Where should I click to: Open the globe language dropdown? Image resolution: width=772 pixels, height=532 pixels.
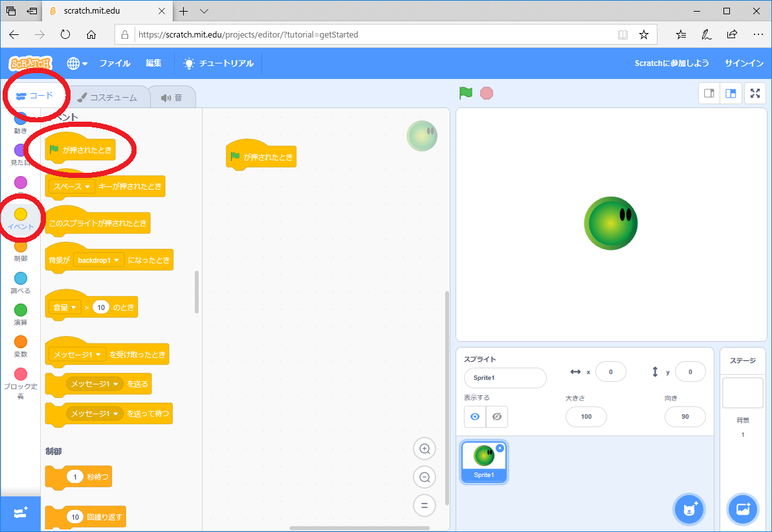point(77,63)
